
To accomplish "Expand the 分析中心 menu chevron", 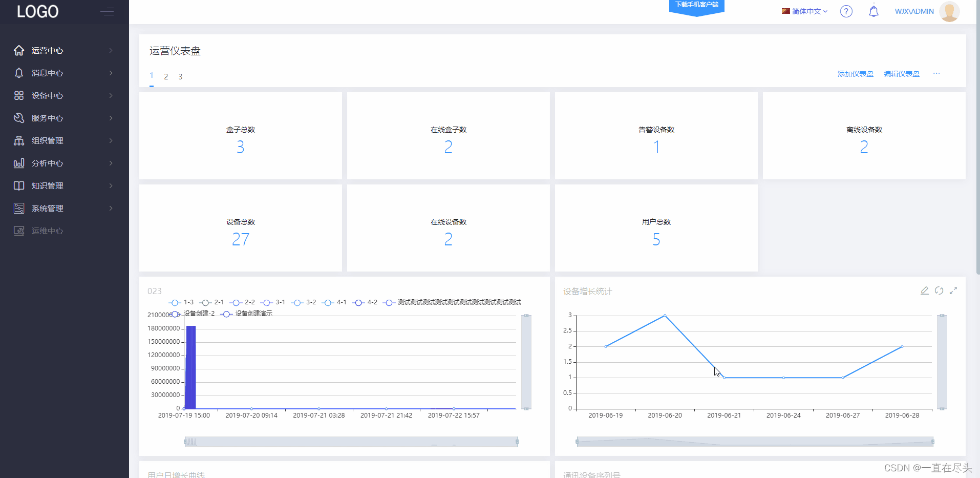I will point(111,163).
